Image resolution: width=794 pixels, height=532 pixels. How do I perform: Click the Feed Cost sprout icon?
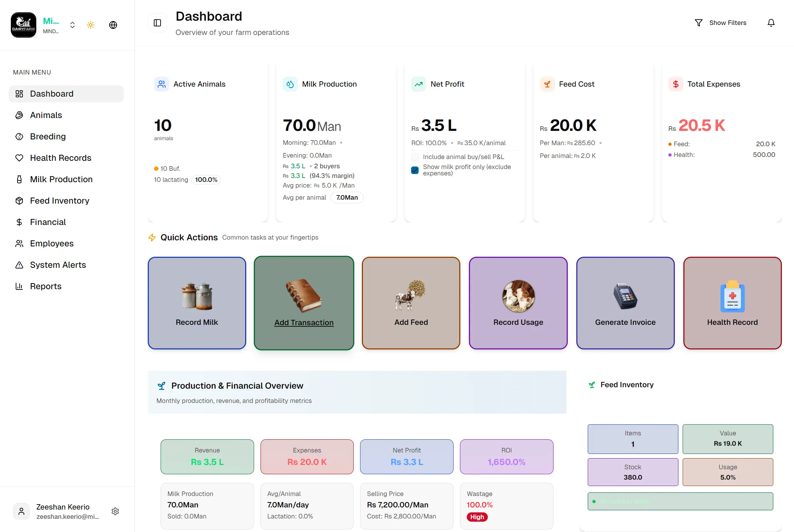click(547, 84)
